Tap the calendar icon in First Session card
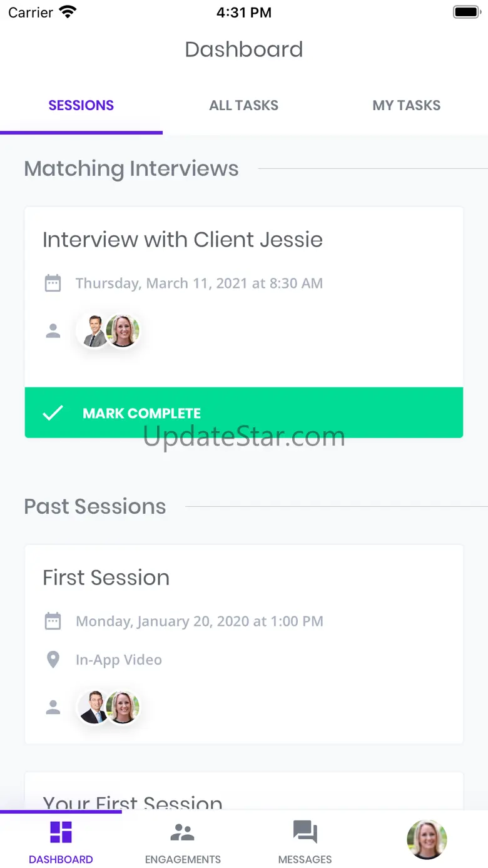The height and width of the screenshot is (868, 488). (53, 621)
